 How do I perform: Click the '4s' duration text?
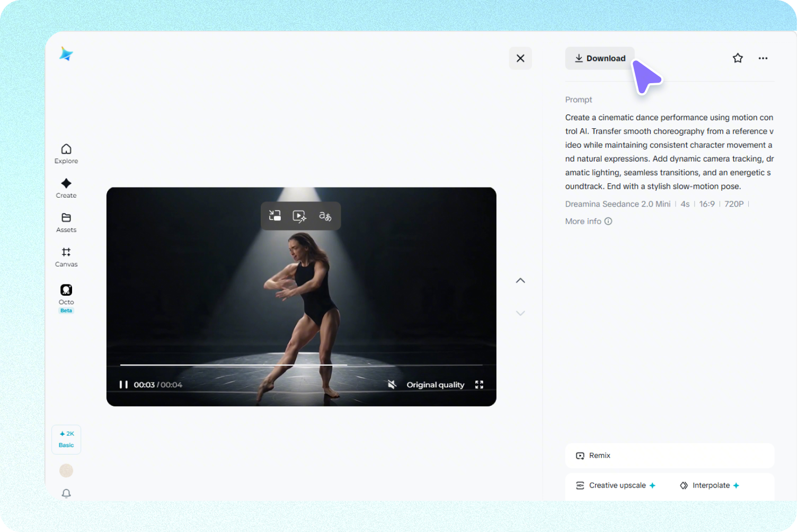tap(685, 204)
